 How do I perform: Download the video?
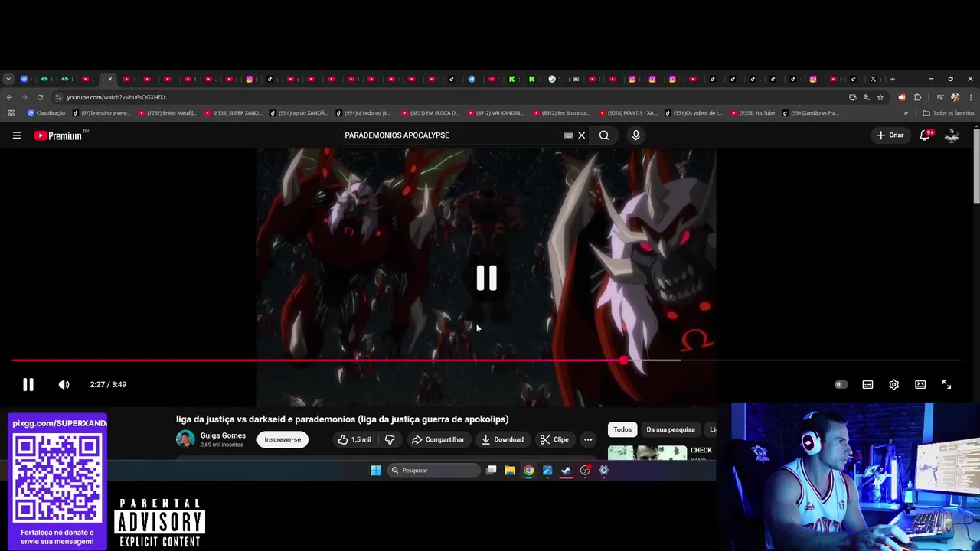502,439
